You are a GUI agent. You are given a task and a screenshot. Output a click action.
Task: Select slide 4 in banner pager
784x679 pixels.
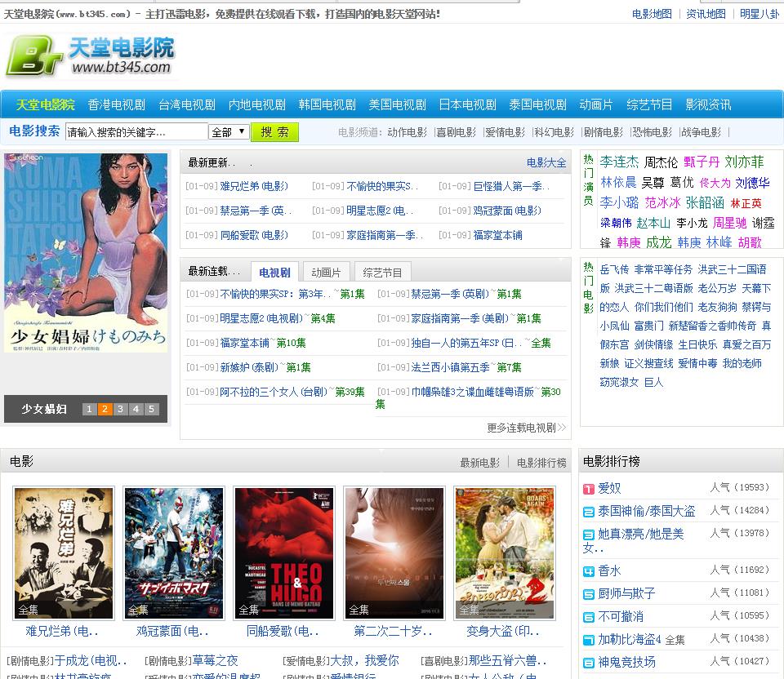point(136,409)
